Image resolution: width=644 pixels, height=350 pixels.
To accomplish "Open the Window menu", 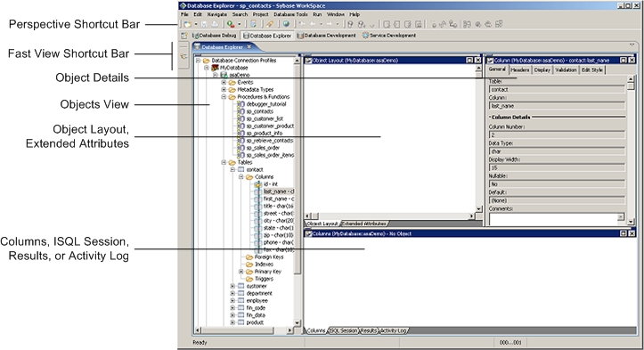I will 336,14.
